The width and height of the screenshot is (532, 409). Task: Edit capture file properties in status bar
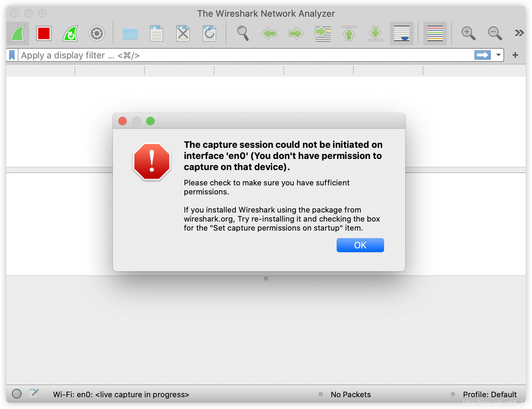34,394
